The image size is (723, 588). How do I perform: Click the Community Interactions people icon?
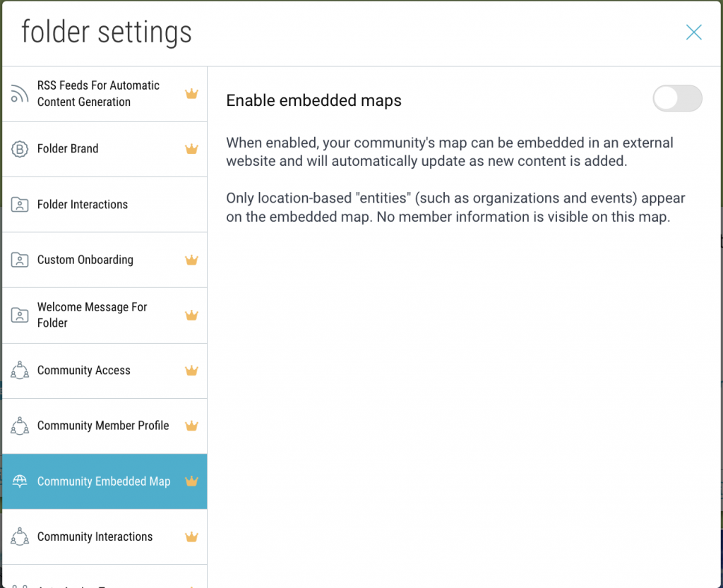(x=20, y=537)
